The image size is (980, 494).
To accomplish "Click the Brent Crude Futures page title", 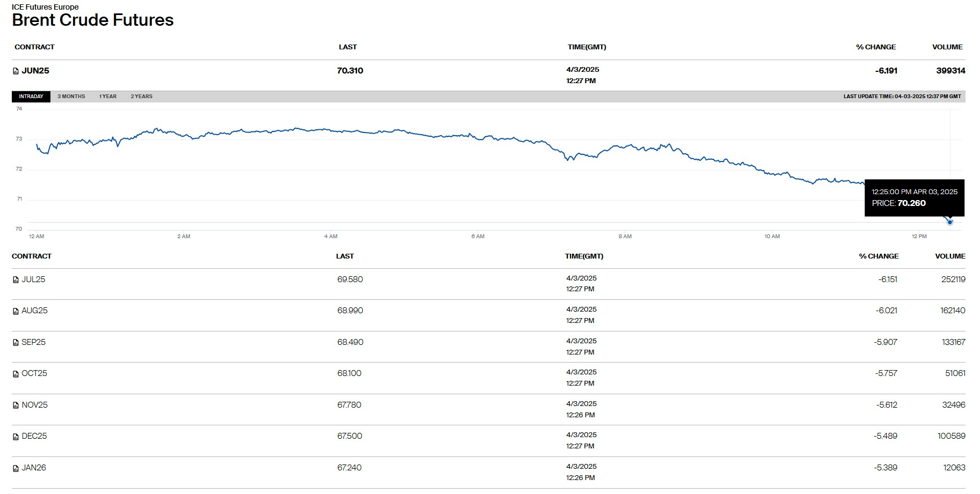I will click(93, 20).
